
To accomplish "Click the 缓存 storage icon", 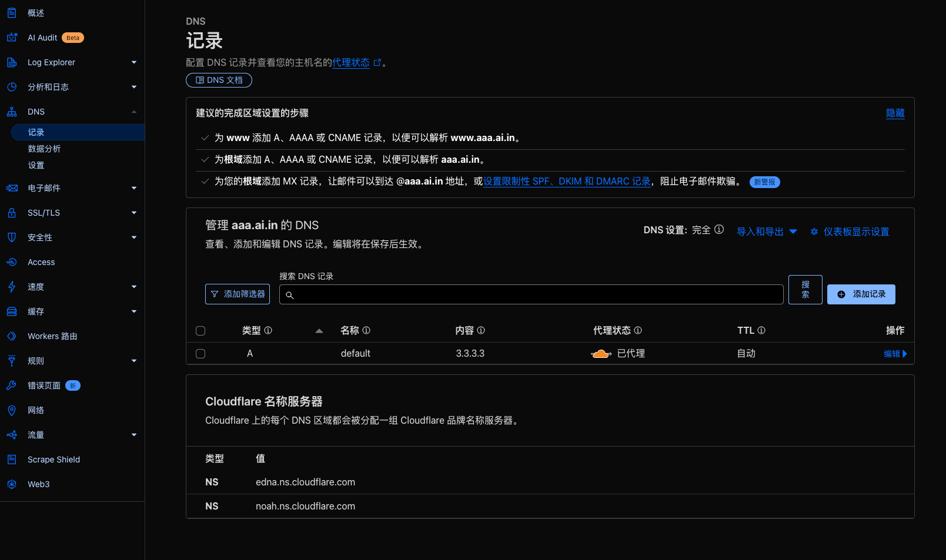I will [x=12, y=311].
